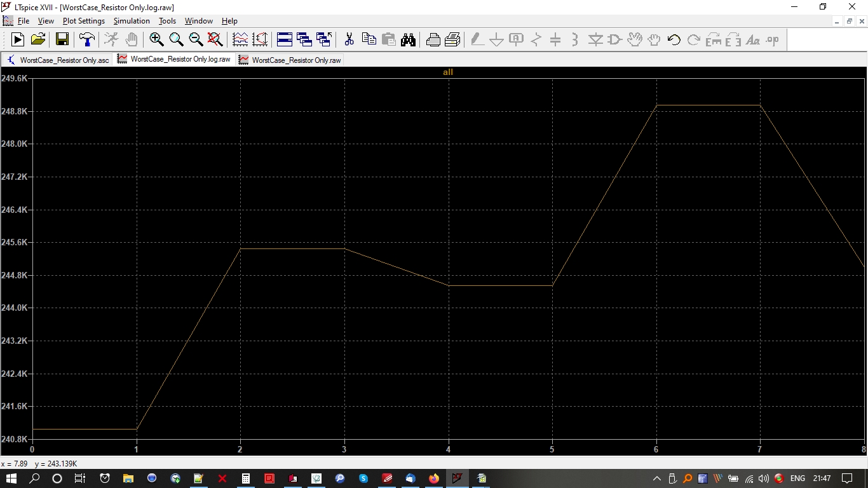868x488 pixels.
Task: Click the Zoom In magnifier icon
Action: [x=156, y=39]
